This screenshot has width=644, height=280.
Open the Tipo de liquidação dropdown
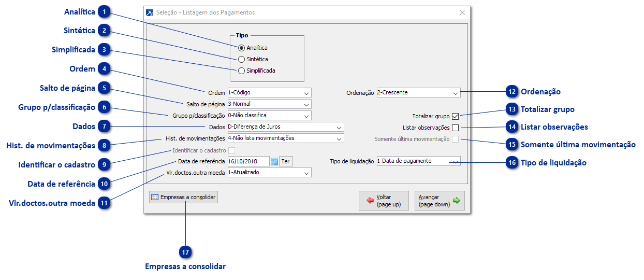(418, 161)
